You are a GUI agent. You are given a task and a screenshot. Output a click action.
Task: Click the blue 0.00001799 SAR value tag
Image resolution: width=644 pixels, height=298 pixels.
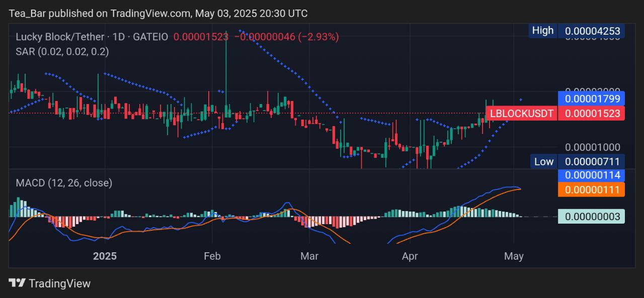[x=592, y=98]
